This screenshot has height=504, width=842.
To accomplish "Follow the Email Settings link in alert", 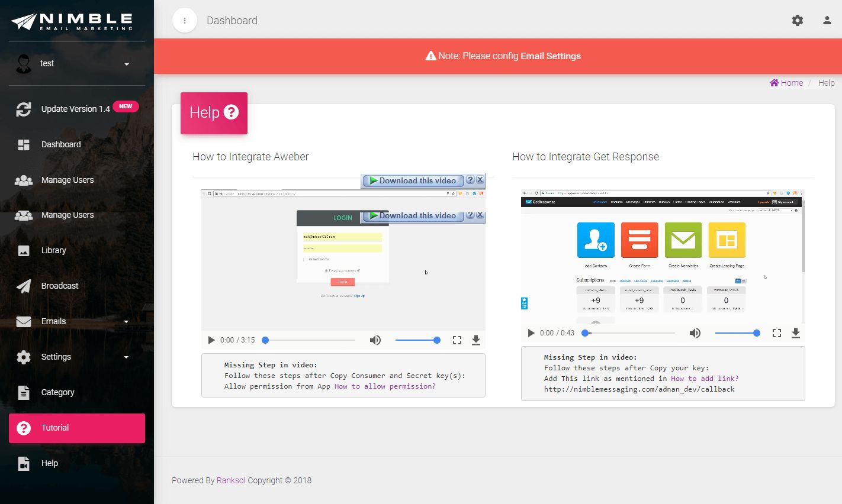I will point(551,56).
